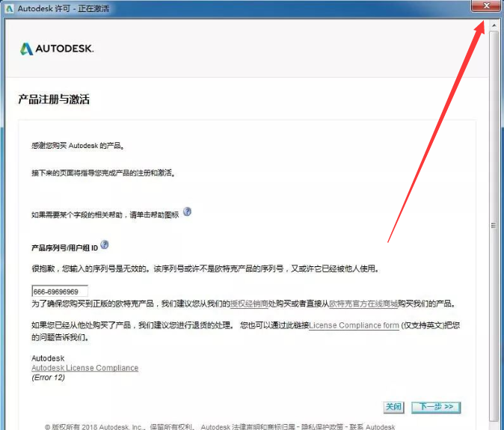Open the 授权经销商 link

(x=249, y=304)
